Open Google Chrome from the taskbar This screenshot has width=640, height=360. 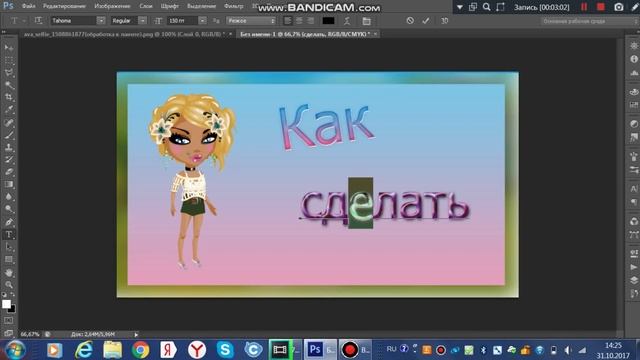[x=140, y=350]
